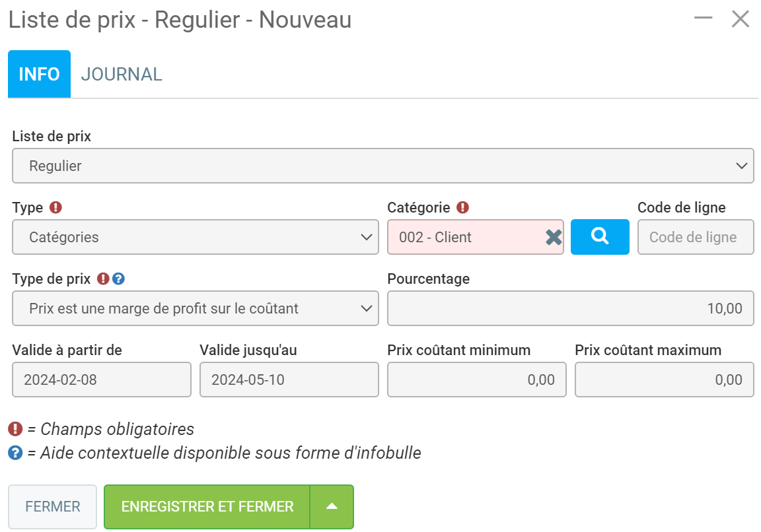Image resolution: width=761 pixels, height=532 pixels.
Task: Select the INFO tab
Action: click(x=39, y=74)
